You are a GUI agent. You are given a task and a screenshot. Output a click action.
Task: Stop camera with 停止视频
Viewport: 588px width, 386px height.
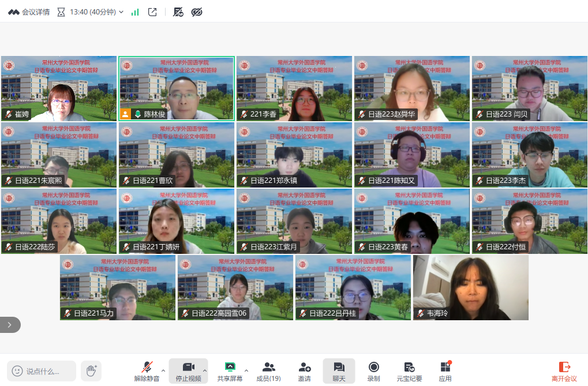click(188, 370)
